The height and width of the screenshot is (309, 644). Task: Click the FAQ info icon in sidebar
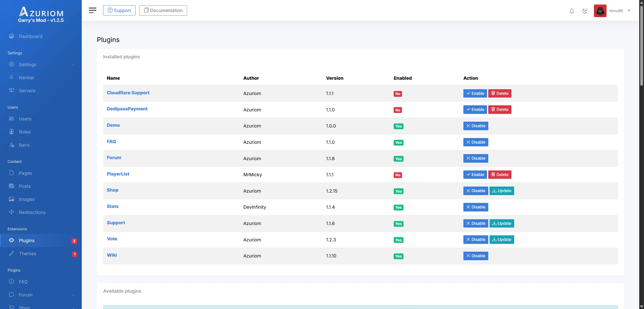point(12,281)
